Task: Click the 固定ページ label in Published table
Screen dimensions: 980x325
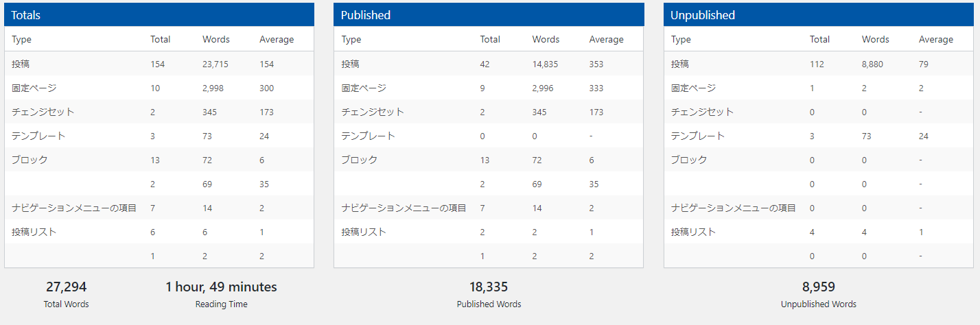Action: point(364,88)
